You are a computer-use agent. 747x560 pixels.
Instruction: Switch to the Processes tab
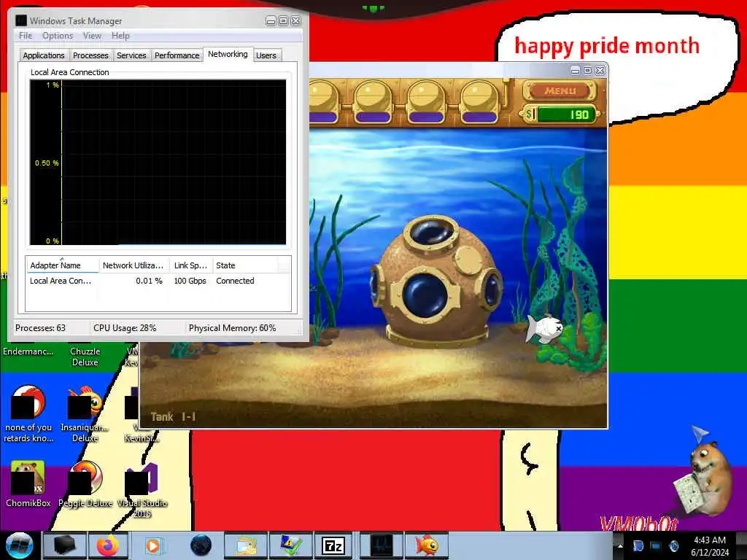90,55
